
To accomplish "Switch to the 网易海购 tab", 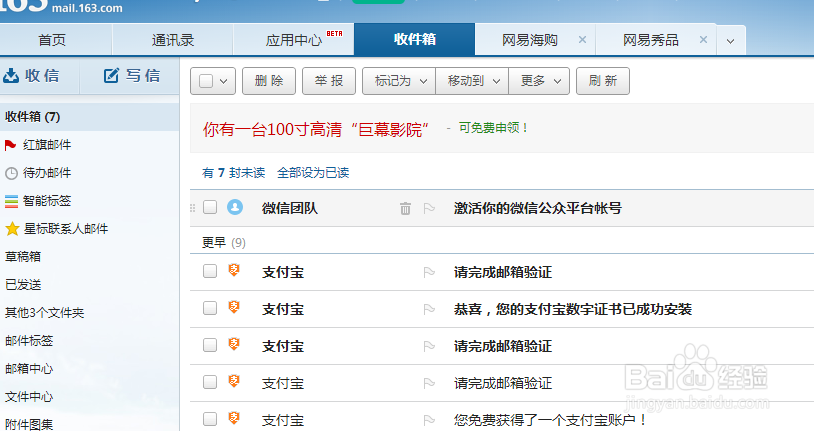I will (x=530, y=40).
